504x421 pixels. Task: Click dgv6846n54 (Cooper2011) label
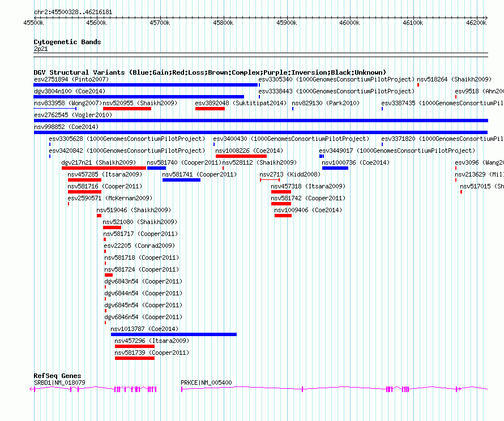click(x=143, y=317)
